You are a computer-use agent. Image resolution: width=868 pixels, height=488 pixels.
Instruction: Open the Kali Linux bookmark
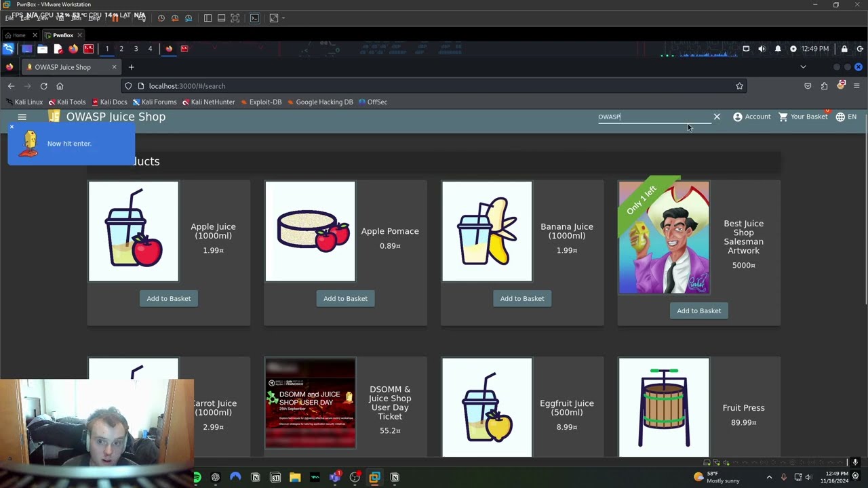point(24,102)
